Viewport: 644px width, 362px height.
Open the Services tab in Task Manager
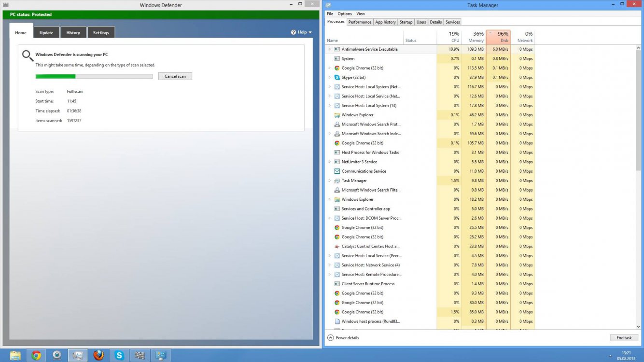(x=453, y=22)
